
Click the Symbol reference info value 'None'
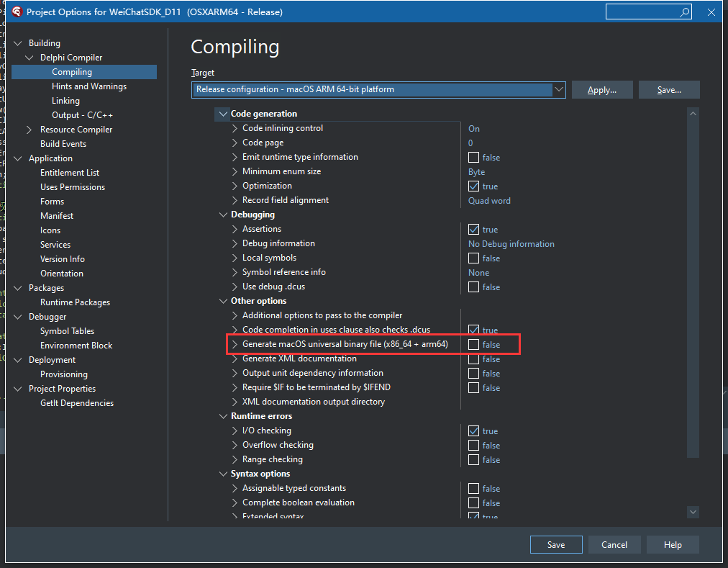[478, 273]
